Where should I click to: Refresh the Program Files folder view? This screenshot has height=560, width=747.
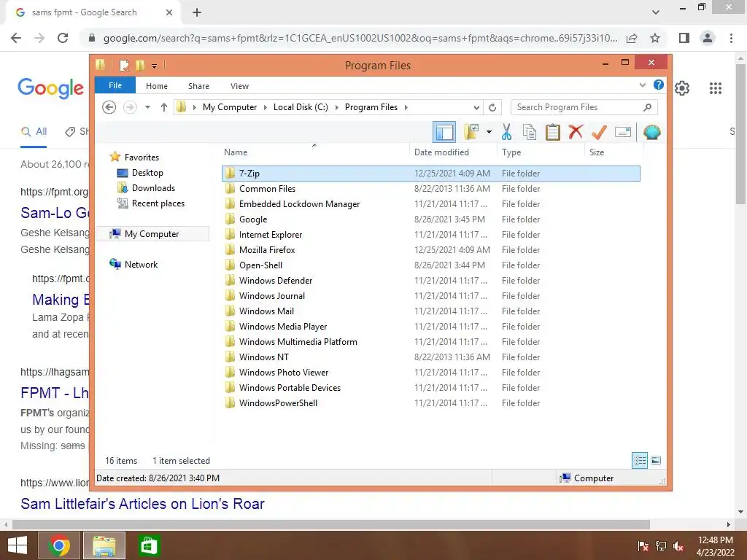coord(492,107)
